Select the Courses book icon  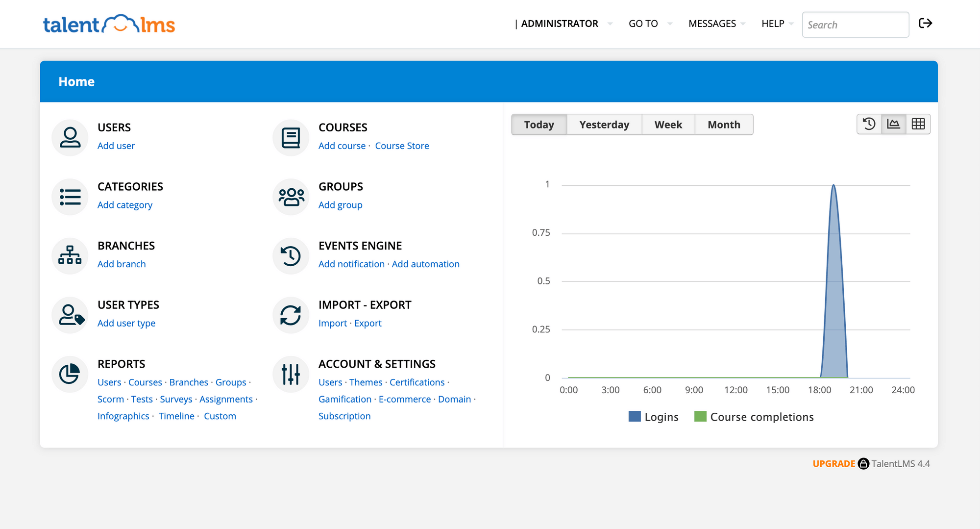(290, 137)
